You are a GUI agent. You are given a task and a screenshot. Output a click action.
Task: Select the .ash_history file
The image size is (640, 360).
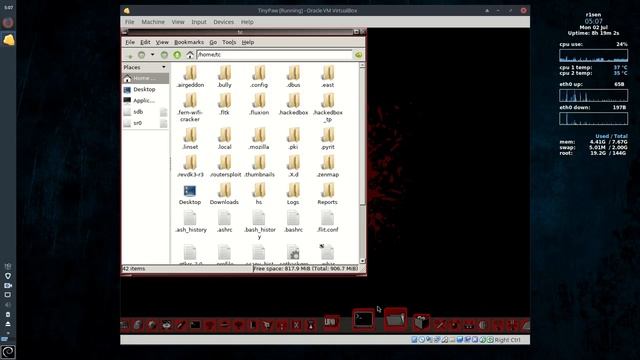(190, 222)
